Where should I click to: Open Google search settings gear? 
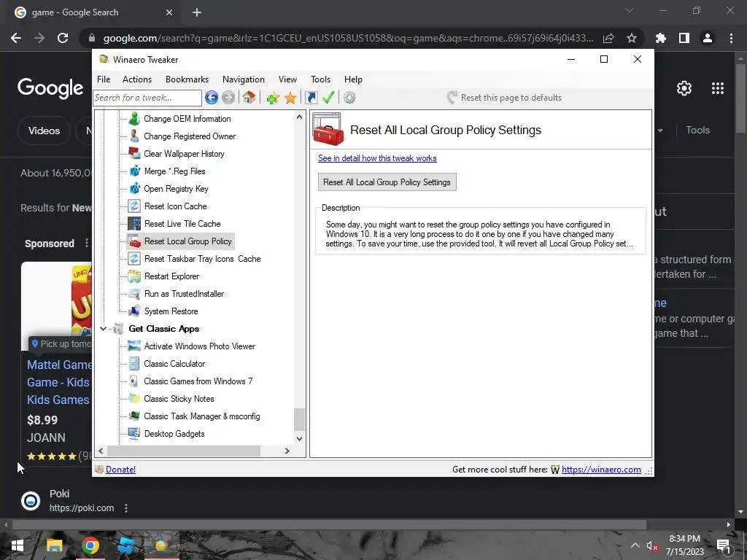click(x=684, y=88)
